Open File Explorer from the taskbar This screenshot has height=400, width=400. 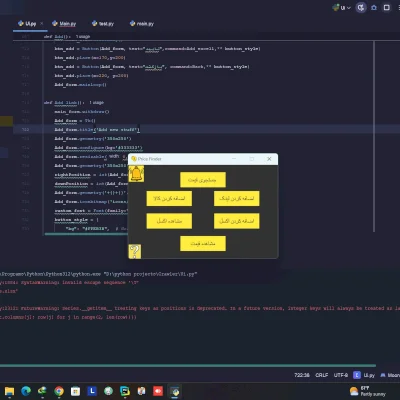(9, 391)
